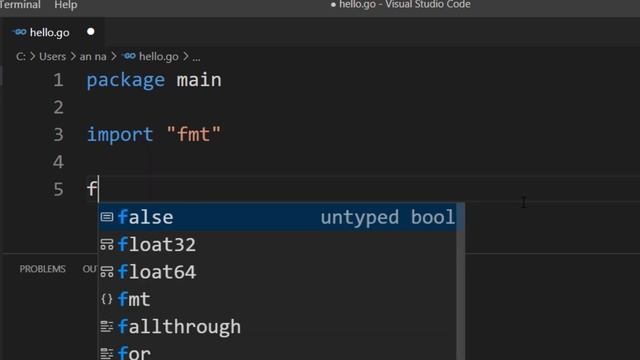Click the 'untyped bool' detail text

(387, 217)
